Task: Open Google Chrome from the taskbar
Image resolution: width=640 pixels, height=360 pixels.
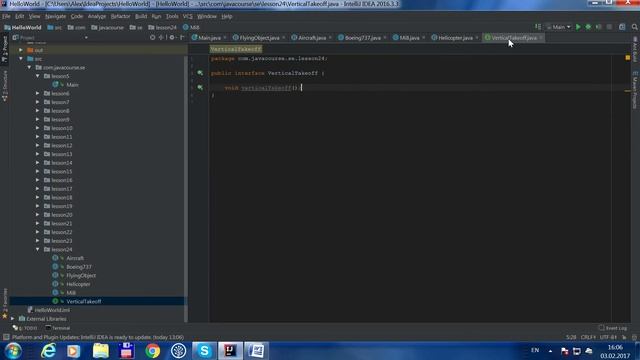Action: point(152,351)
